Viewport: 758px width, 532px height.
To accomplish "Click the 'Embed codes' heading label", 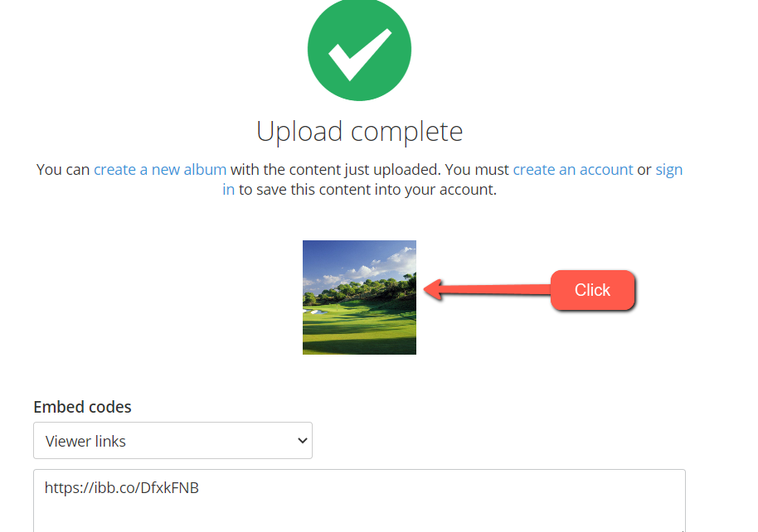I will click(82, 407).
